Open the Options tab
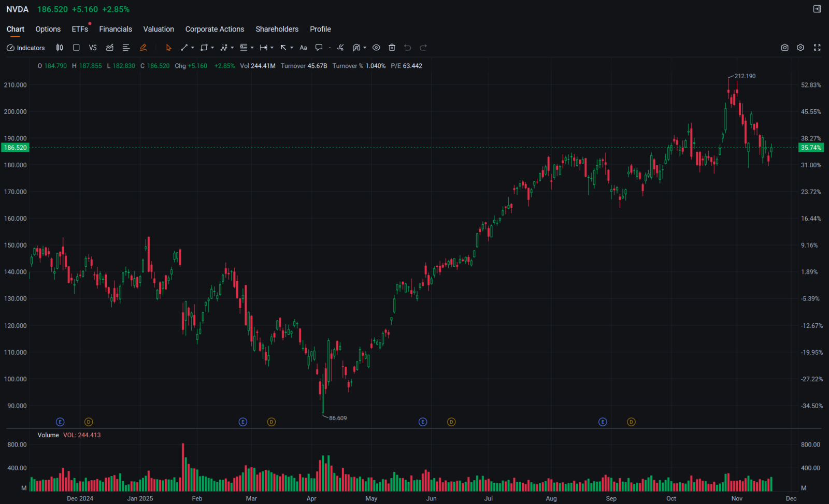829x504 pixels. click(48, 29)
